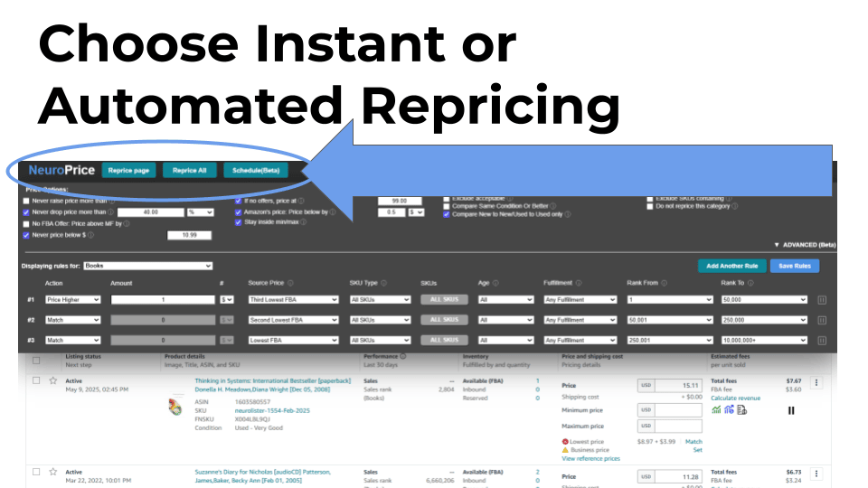868x488 pixels.
Task: Enable Never raise price more than checkbox
Action: pyautogui.click(x=26, y=201)
